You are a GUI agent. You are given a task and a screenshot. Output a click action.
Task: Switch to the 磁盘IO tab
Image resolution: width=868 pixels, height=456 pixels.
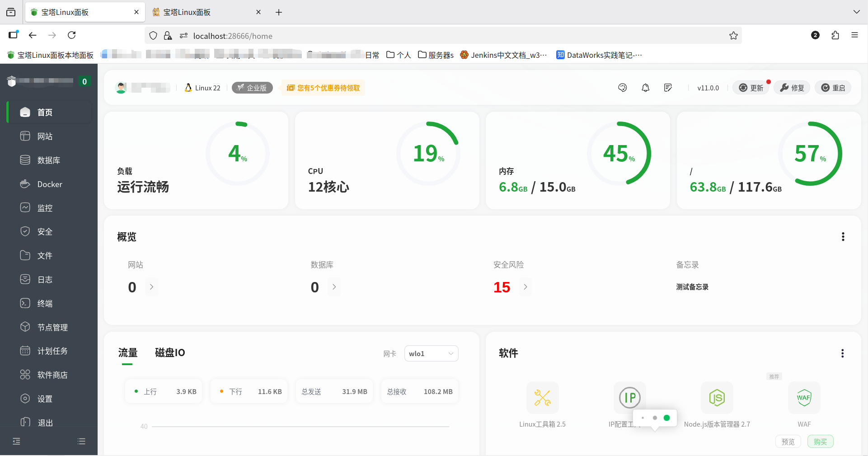(169, 353)
